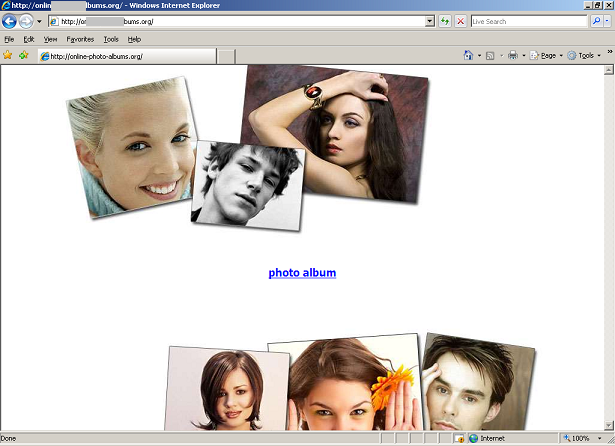Expand the Print options dropdown arrow
The image size is (615, 446).
click(x=524, y=56)
